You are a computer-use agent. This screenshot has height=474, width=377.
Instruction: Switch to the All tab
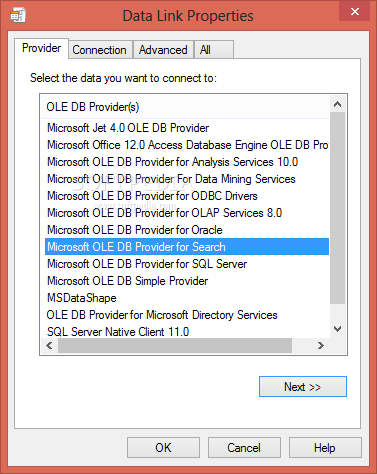pos(214,50)
